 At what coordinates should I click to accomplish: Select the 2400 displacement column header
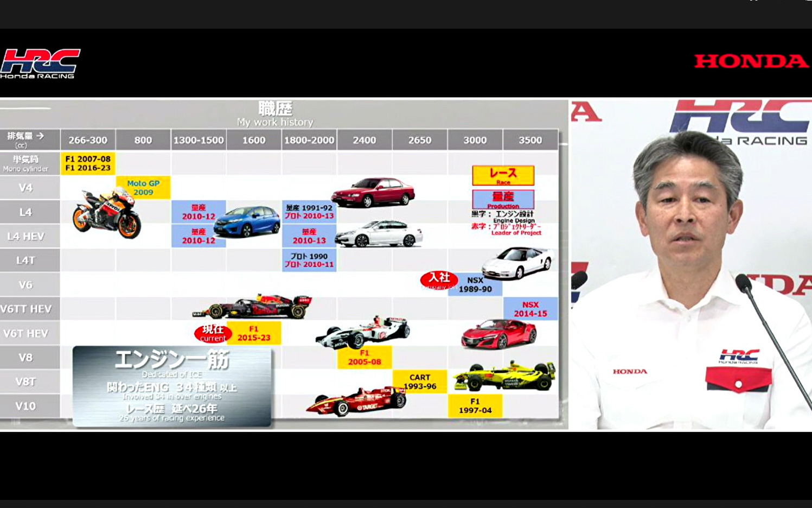point(365,140)
